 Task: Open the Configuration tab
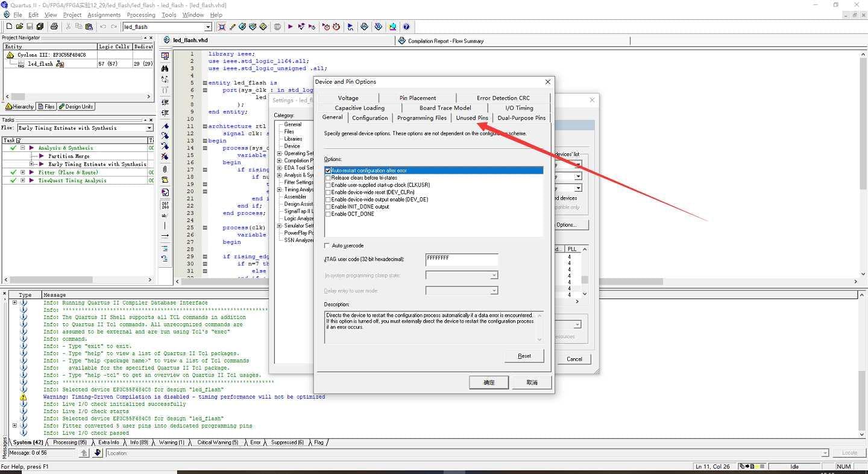coord(370,118)
